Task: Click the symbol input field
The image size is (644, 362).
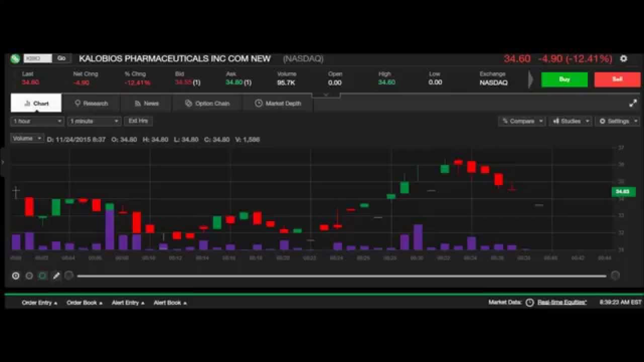Action: 38,58
